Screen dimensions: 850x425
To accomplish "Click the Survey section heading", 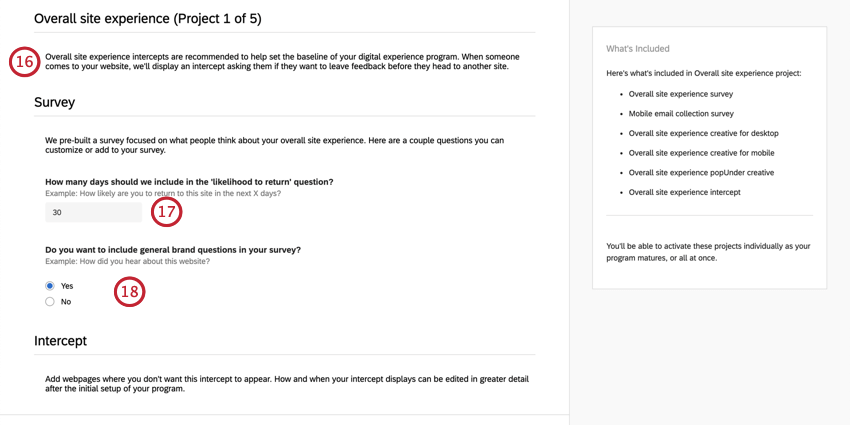I will (54, 102).
